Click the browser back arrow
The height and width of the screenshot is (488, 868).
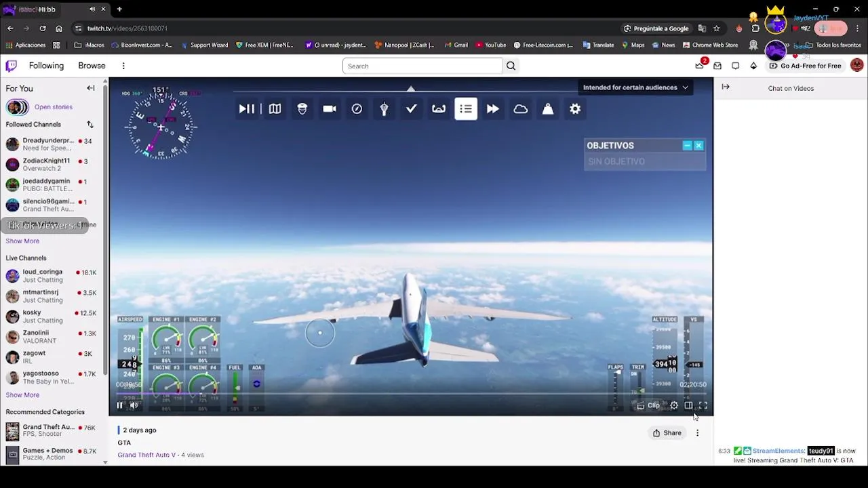coord(10,28)
